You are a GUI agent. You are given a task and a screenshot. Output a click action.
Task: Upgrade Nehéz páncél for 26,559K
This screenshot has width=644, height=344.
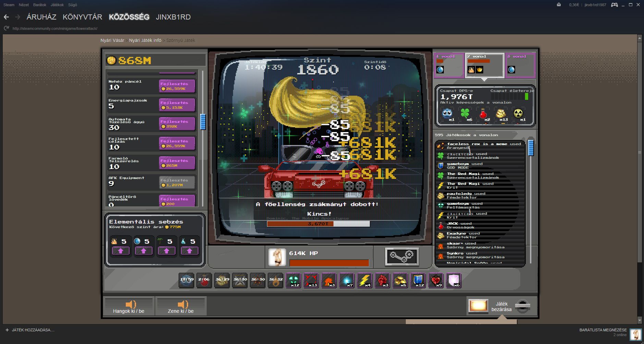pyautogui.click(x=177, y=86)
